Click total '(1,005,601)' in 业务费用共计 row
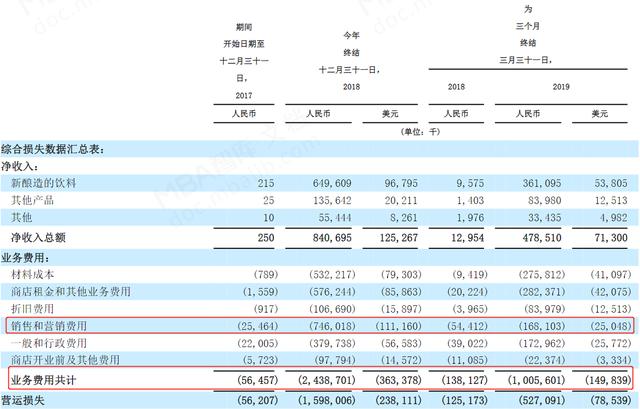This screenshot has width=640, height=409. (x=536, y=380)
